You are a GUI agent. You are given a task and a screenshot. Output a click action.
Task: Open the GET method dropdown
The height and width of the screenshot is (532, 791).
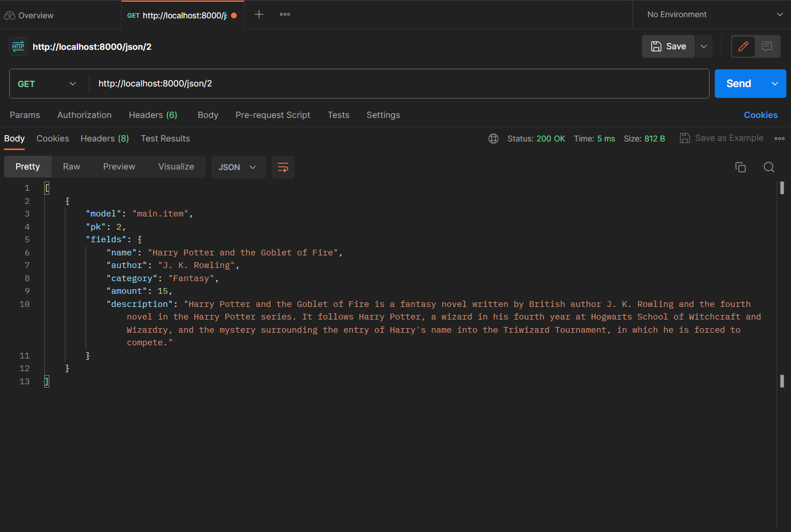click(x=47, y=84)
